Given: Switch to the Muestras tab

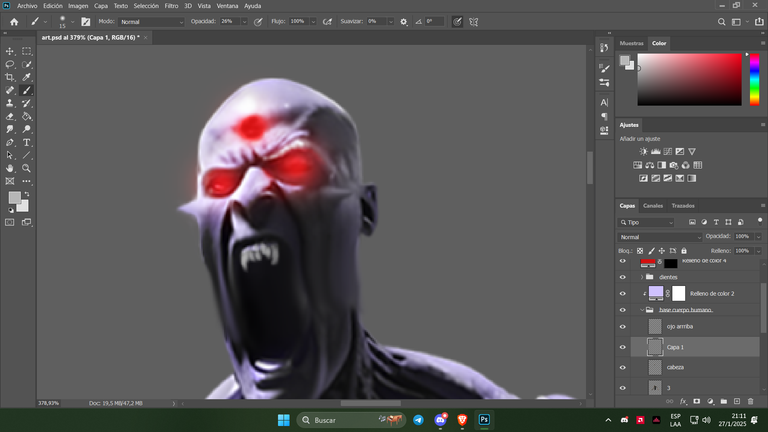Looking at the screenshot, I should (x=631, y=43).
